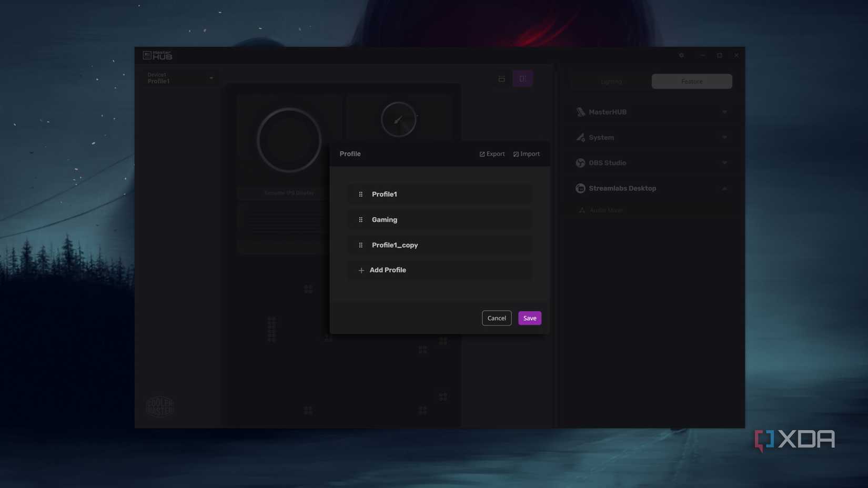Click the OBS Studio icon in the sidebar
Screen dimensions: 868x488
click(x=580, y=162)
